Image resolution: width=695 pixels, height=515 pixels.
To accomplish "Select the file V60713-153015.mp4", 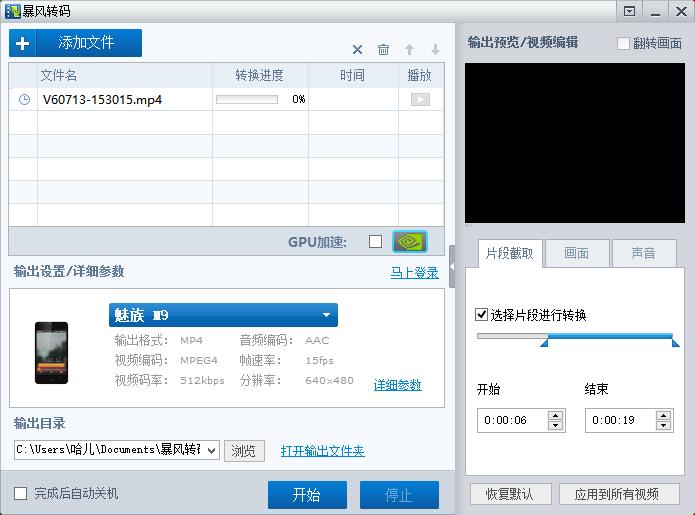I will (102, 99).
